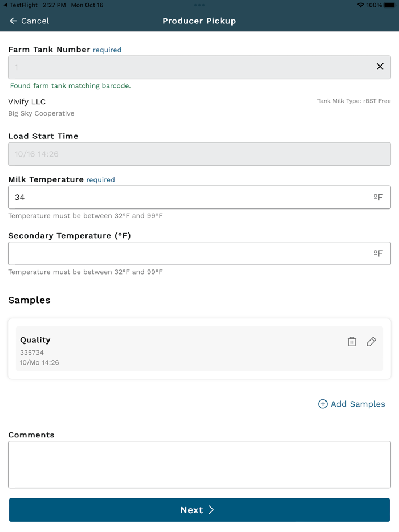Tap the Add Samples link
The height and width of the screenshot is (532, 399).
tap(357, 404)
